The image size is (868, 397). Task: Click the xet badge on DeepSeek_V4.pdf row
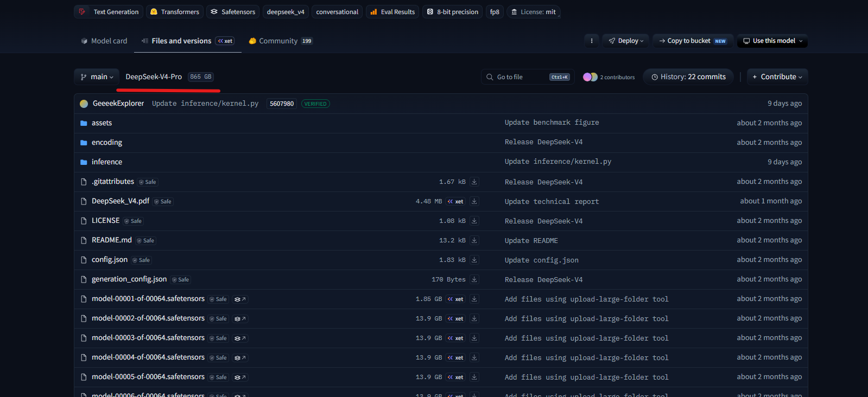click(x=455, y=201)
